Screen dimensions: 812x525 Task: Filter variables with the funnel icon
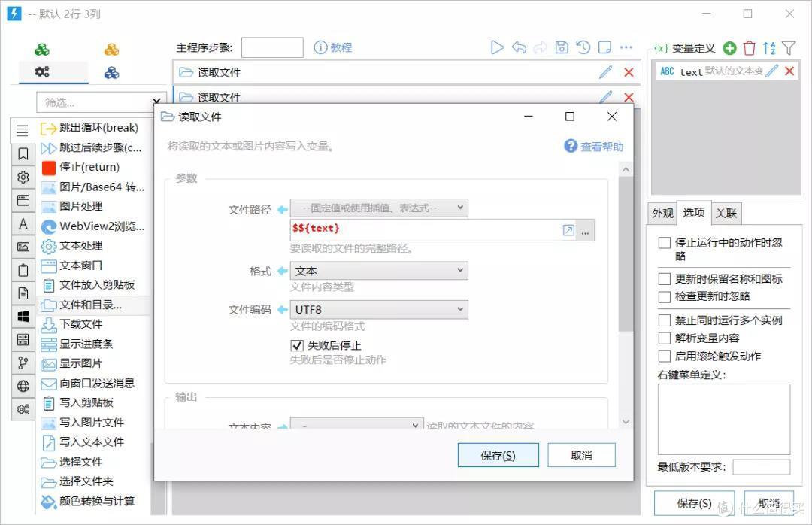[x=788, y=48]
